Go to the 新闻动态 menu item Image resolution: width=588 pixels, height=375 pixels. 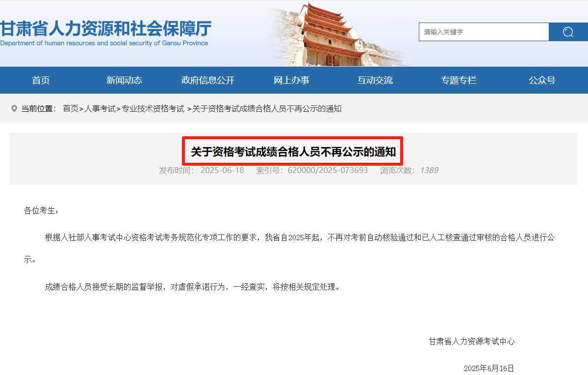coord(124,80)
